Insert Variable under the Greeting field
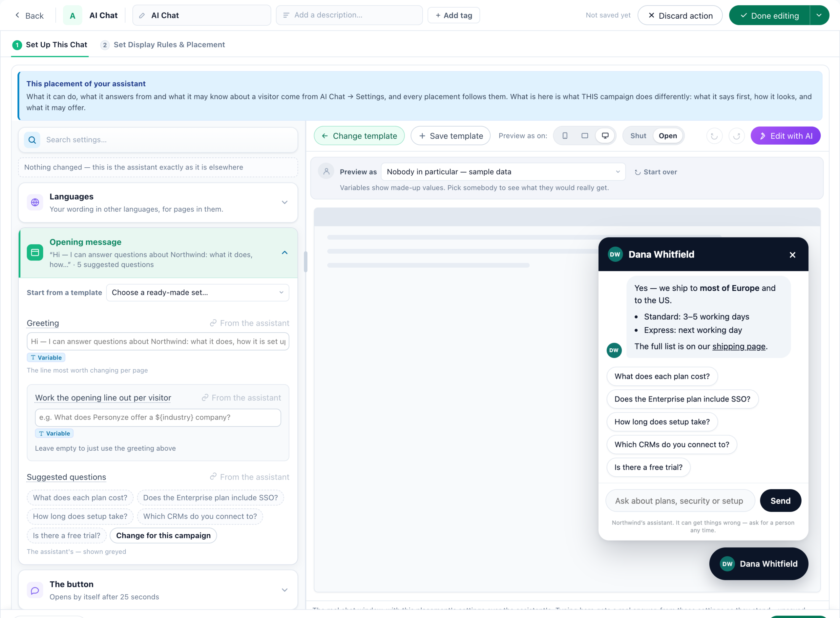The height and width of the screenshot is (618, 840). click(46, 357)
